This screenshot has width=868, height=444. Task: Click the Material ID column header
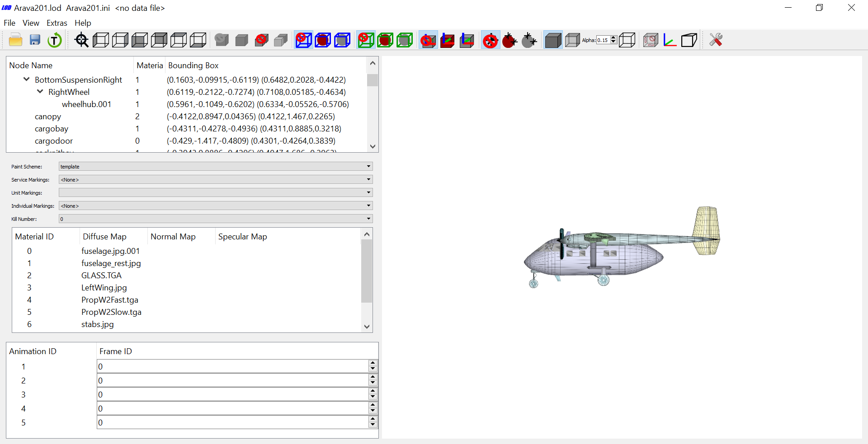click(x=46, y=237)
